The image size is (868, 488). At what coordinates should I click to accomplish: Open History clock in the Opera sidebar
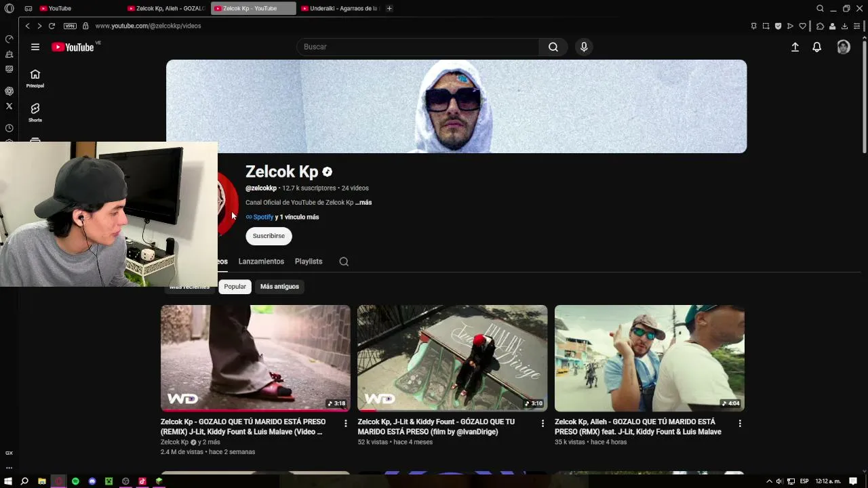[x=9, y=128]
